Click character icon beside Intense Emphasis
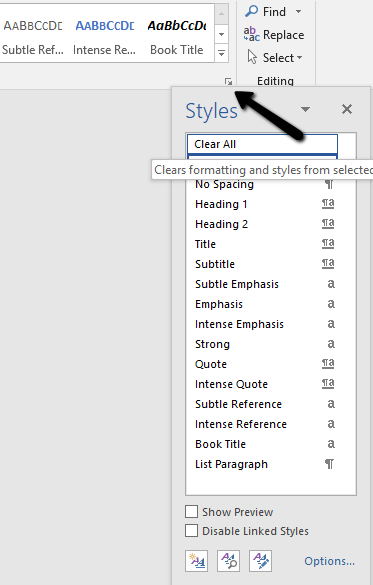Image resolution: width=373 pixels, height=585 pixels. [x=331, y=324]
